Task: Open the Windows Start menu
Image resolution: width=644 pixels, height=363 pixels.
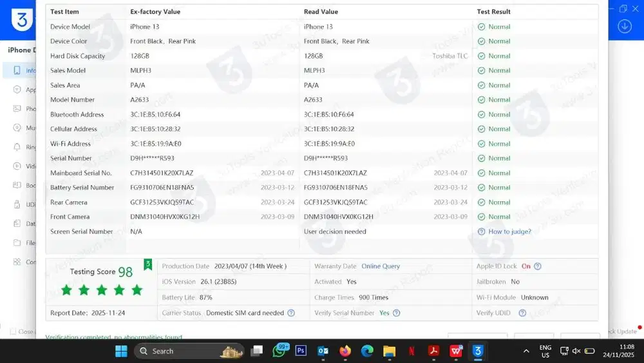Action: pos(121,351)
